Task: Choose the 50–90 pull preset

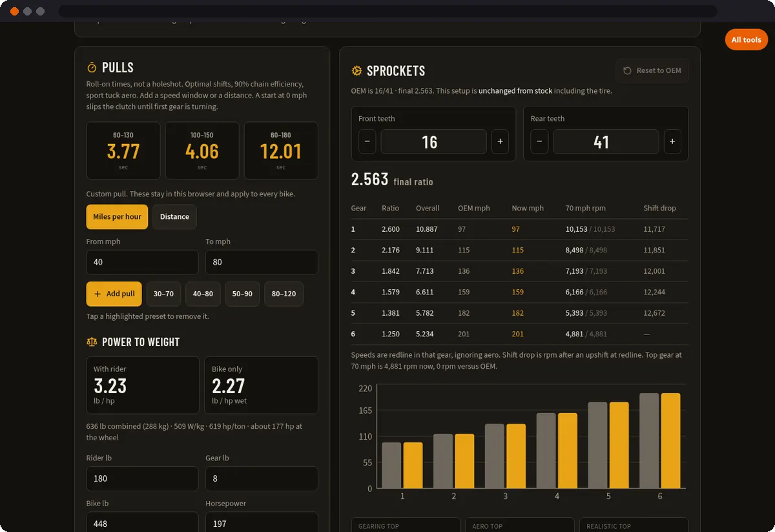Action: coord(242,294)
